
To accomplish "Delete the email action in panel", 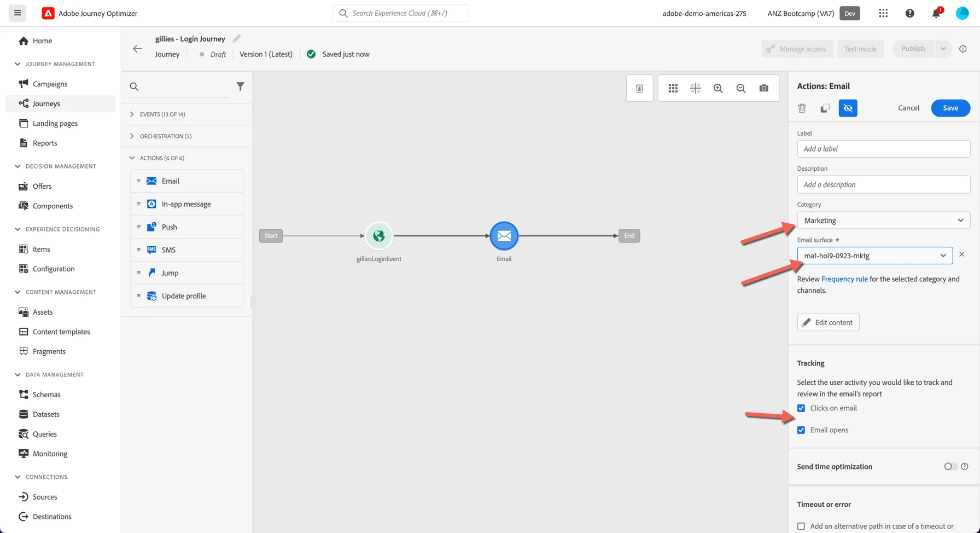I will (802, 108).
